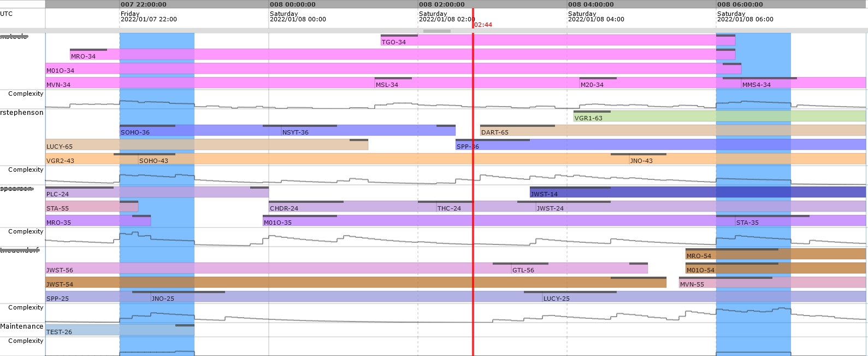Click the MRO-34 schedule bar

tap(403, 55)
